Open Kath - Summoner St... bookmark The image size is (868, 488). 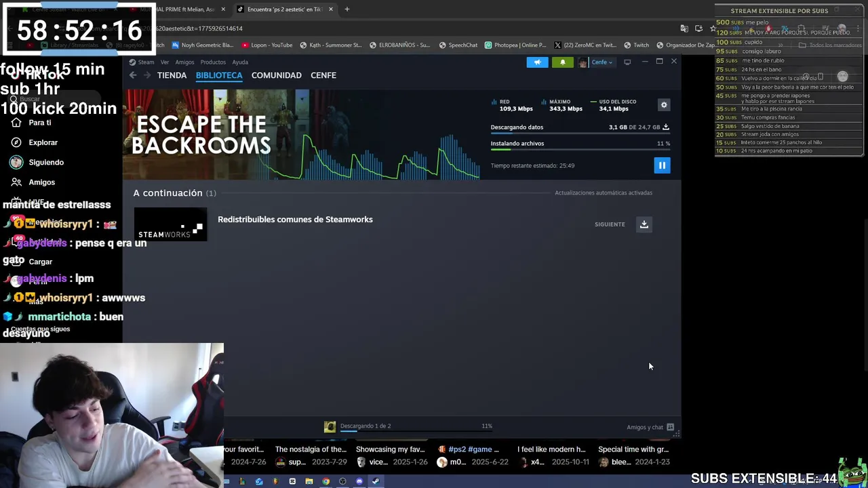[331, 45]
